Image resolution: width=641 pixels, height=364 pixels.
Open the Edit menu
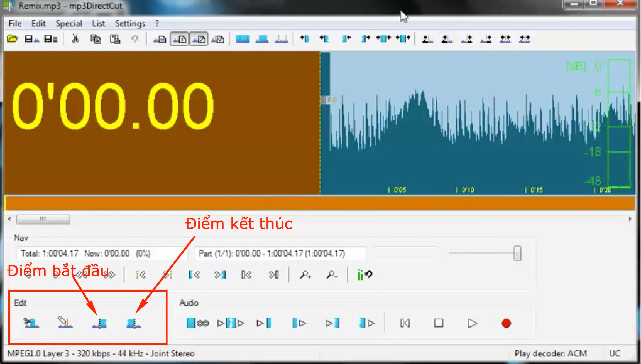pos(38,24)
